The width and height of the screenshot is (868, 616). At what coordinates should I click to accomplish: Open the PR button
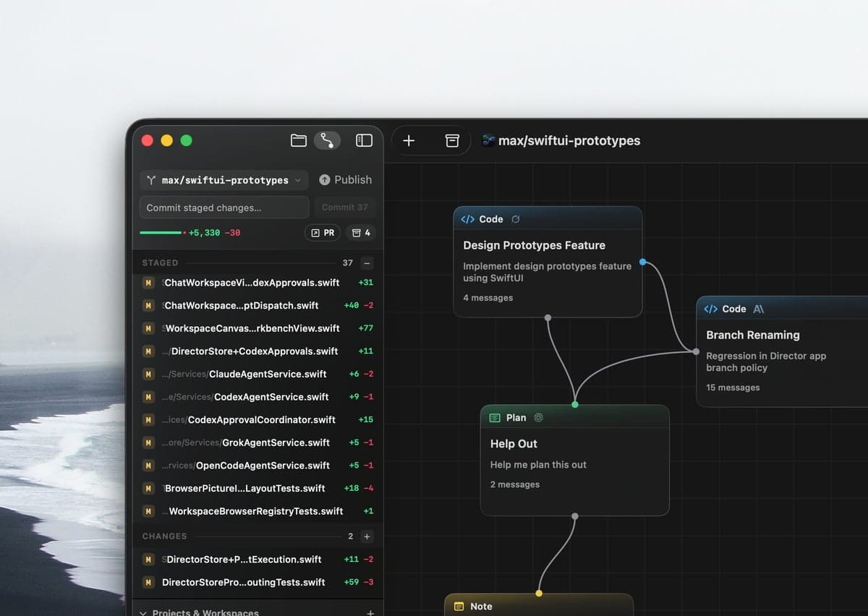(x=323, y=233)
